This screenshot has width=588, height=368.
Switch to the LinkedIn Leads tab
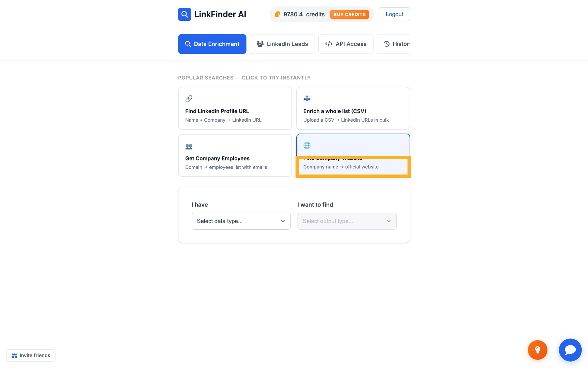[x=282, y=44]
